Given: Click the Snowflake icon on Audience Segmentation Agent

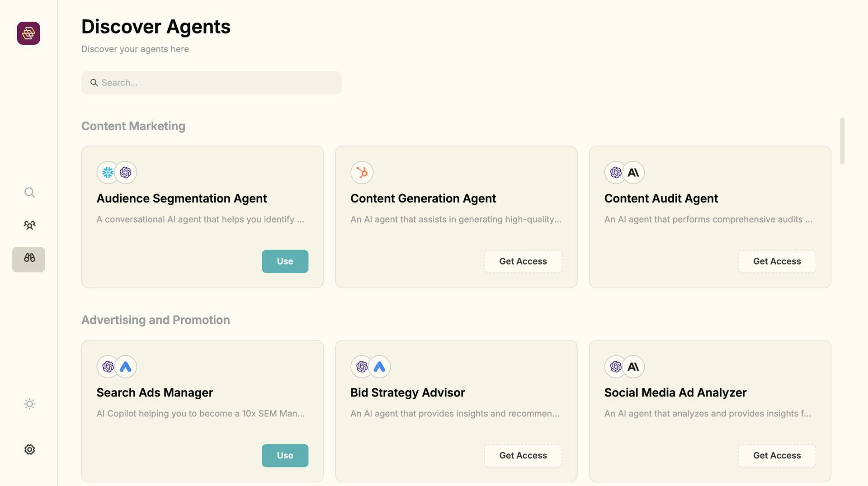Looking at the screenshot, I should point(108,172).
